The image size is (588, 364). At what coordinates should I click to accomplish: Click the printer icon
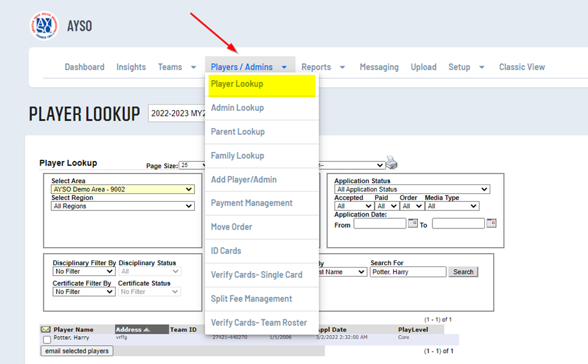pos(392,163)
